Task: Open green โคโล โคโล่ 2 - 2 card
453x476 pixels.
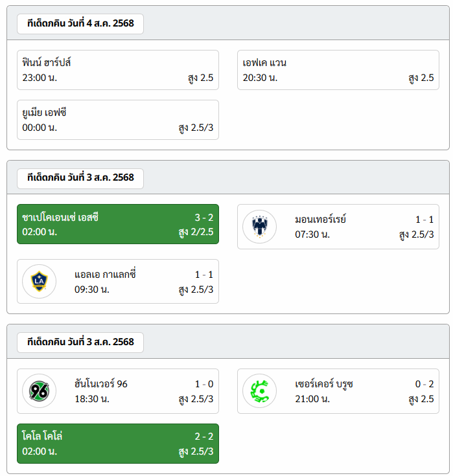Action: 118,444
